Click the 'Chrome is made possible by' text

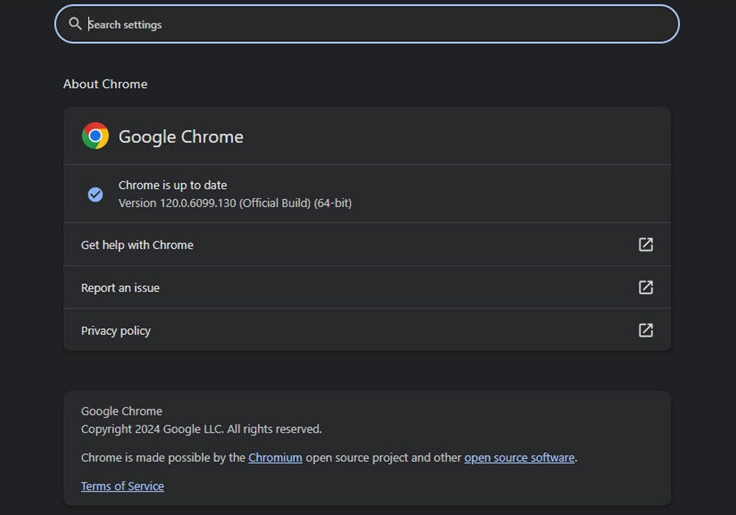coord(163,458)
